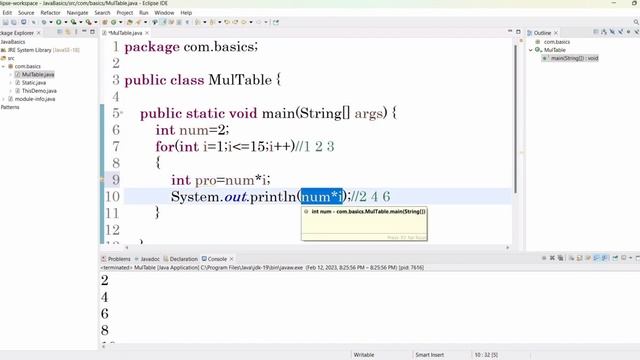Viewport: 640px width, 360px height.
Task: Open the External Tools dropdown arrow
Action: [96, 22]
